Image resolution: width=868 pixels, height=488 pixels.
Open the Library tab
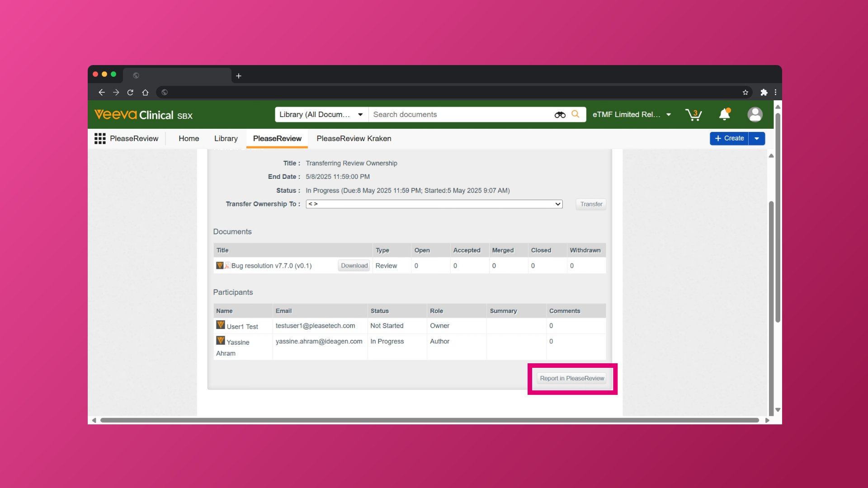pyautogui.click(x=226, y=139)
